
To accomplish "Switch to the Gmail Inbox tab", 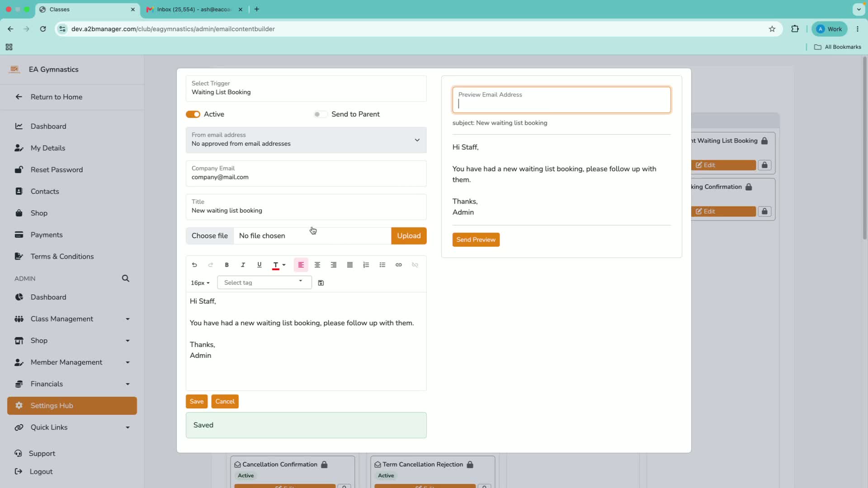I will point(194,9).
